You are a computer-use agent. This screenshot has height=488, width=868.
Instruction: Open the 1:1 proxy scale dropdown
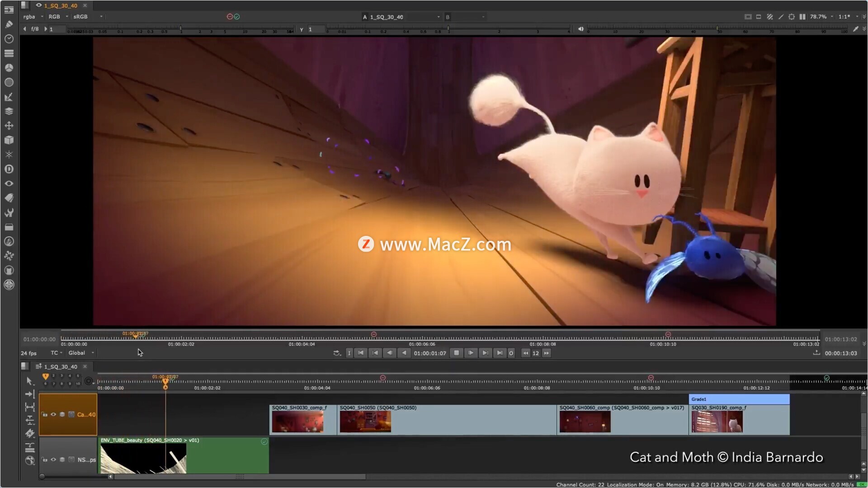tap(848, 17)
